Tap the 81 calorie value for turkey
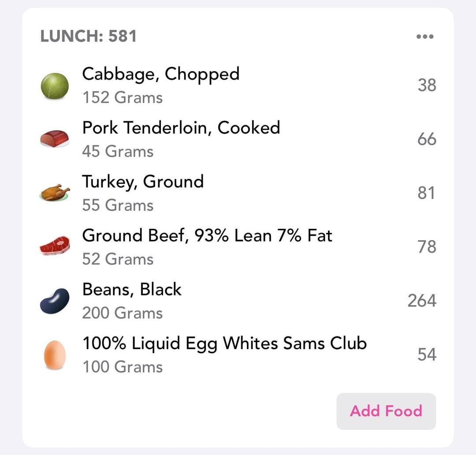 coord(426,193)
